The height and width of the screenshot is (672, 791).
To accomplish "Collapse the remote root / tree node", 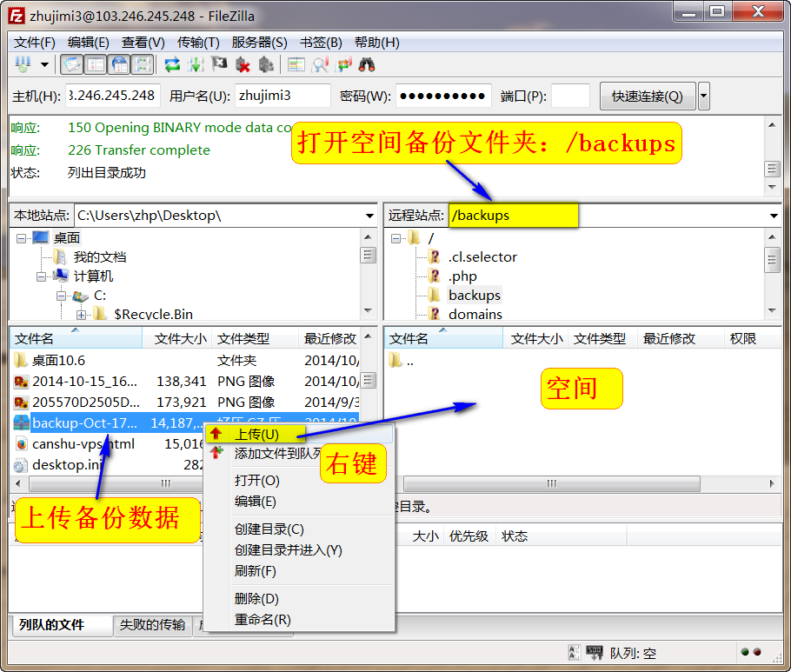I will click(396, 238).
